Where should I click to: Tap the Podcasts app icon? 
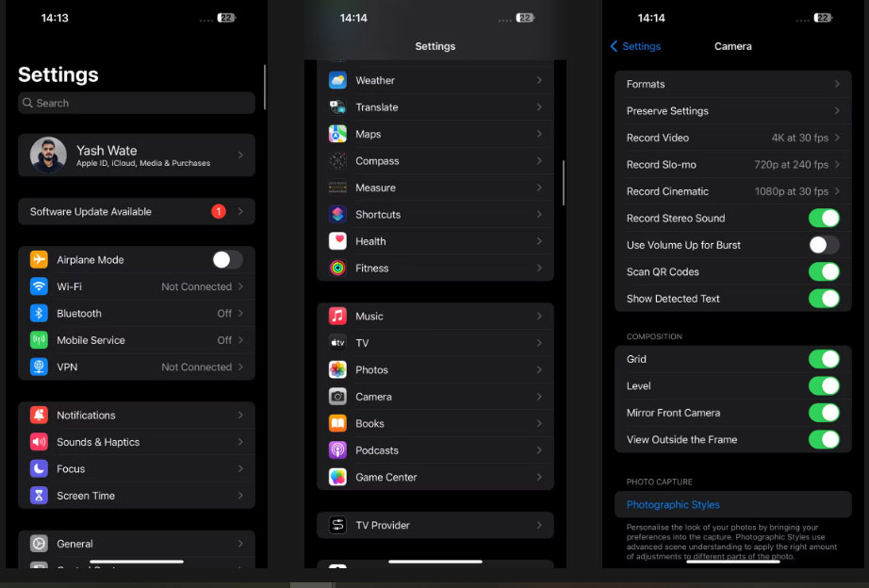(337, 450)
